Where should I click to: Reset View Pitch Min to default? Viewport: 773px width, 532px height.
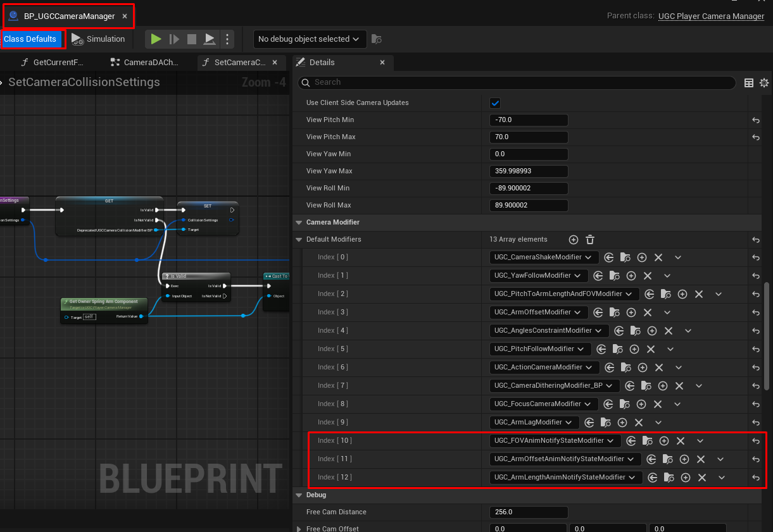(756, 120)
